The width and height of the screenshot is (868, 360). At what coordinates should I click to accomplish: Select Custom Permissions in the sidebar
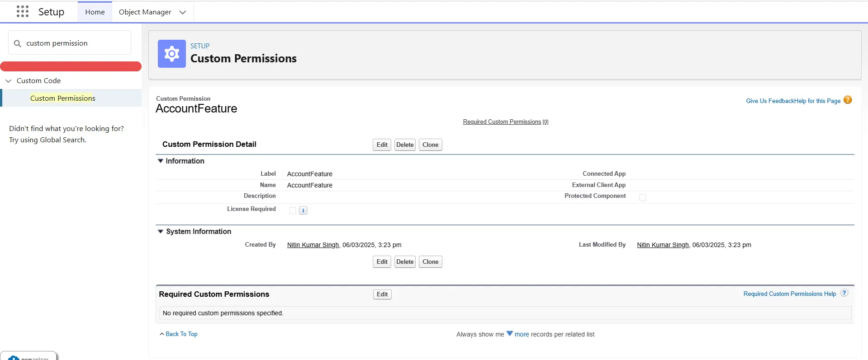tap(63, 98)
